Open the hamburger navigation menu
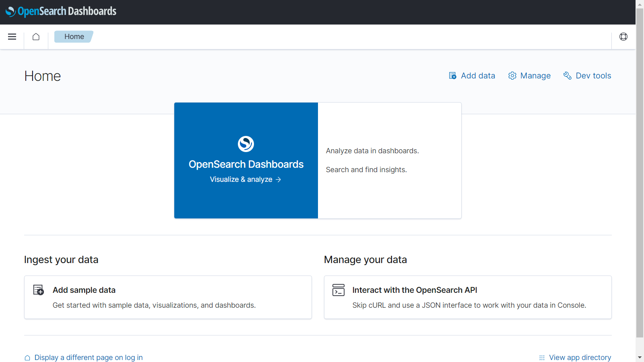Viewport: 644px width, 362px height. [x=12, y=37]
